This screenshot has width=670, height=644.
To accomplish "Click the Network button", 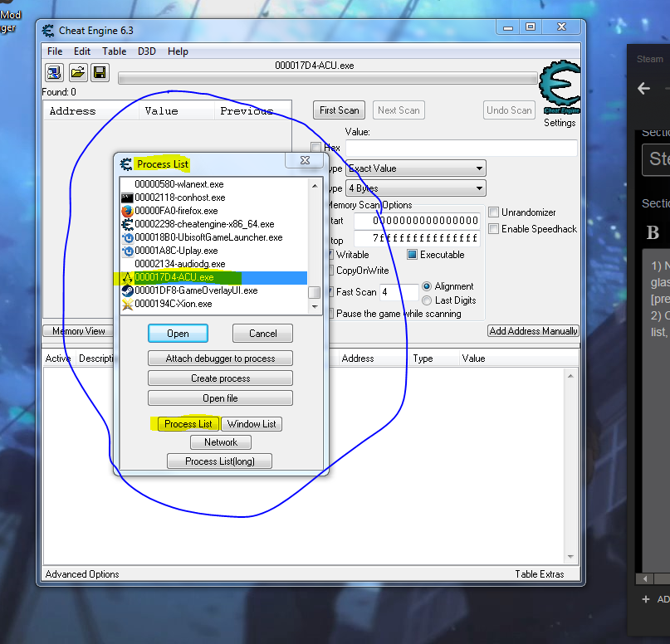I will [221, 442].
